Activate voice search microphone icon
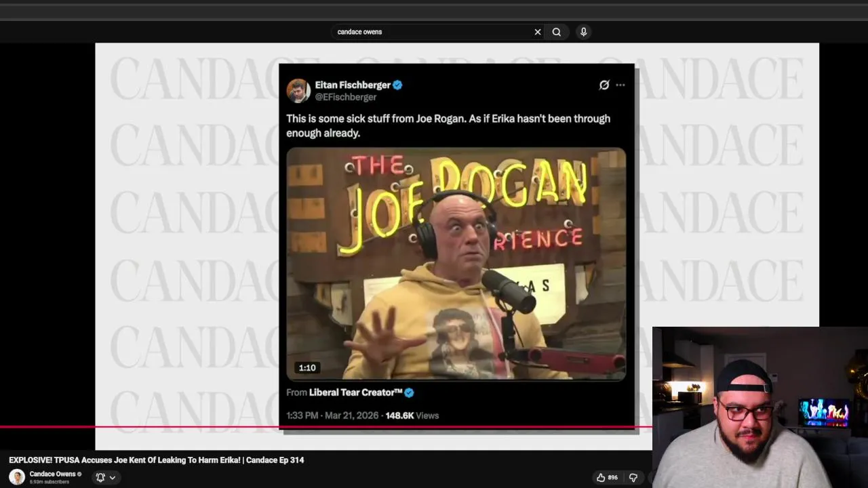Viewport: 868px width, 488px height. click(x=583, y=32)
